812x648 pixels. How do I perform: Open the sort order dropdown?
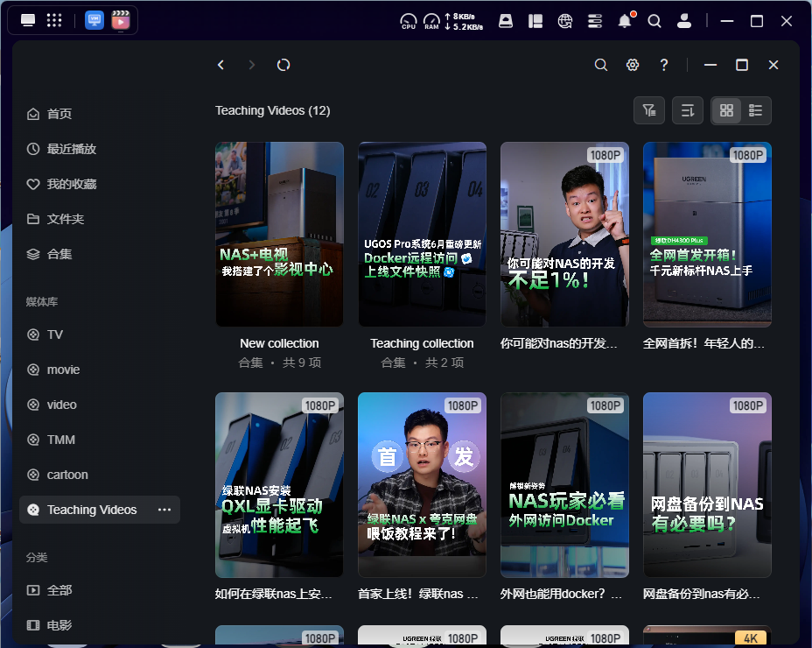coord(688,110)
